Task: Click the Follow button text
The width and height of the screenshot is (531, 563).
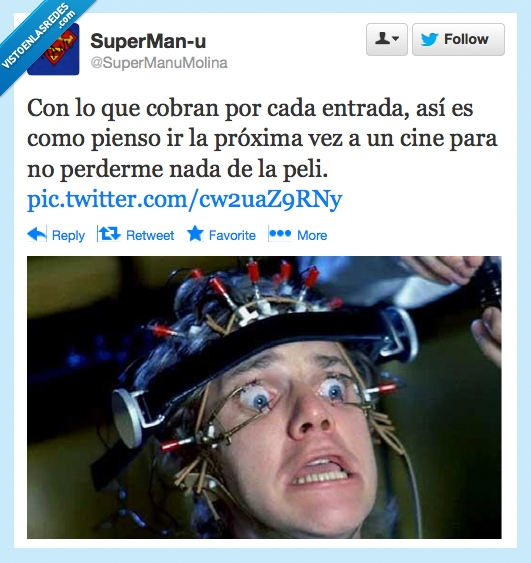Action: [x=466, y=39]
